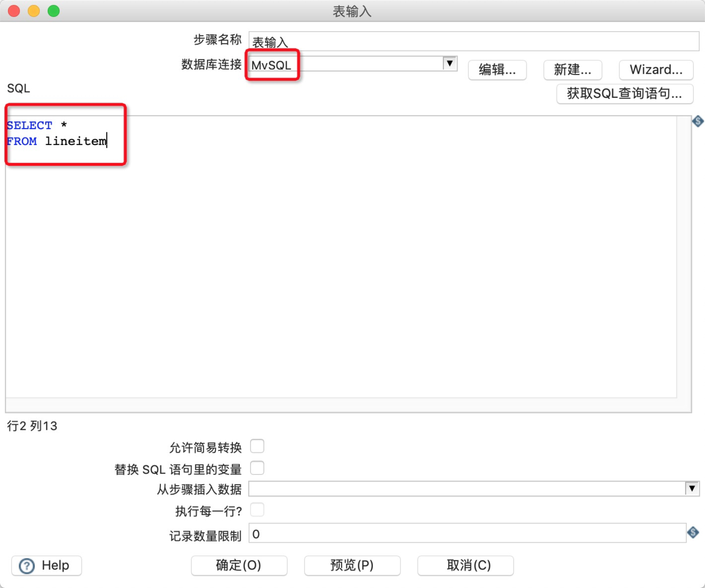The height and width of the screenshot is (588, 705).
Task: Click 获取SQL查询语句 to fetch SQL
Action: click(x=624, y=93)
